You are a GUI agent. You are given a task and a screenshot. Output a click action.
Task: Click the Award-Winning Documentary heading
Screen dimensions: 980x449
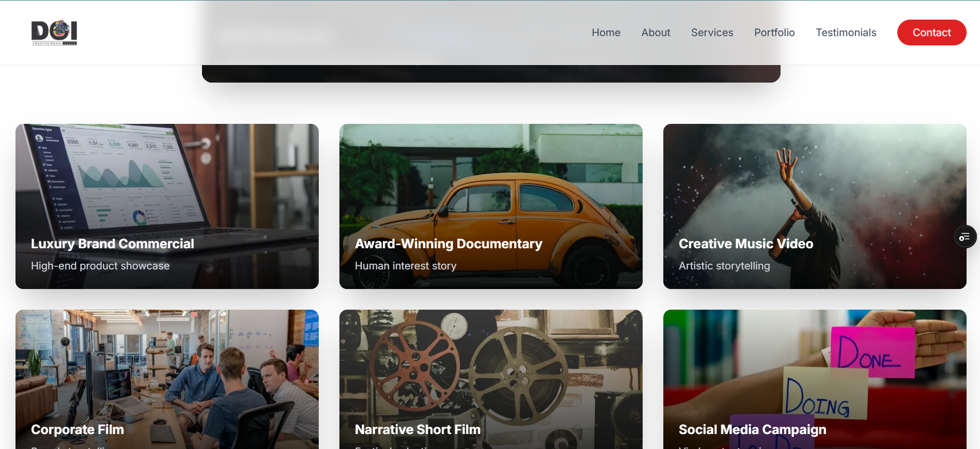pos(448,244)
